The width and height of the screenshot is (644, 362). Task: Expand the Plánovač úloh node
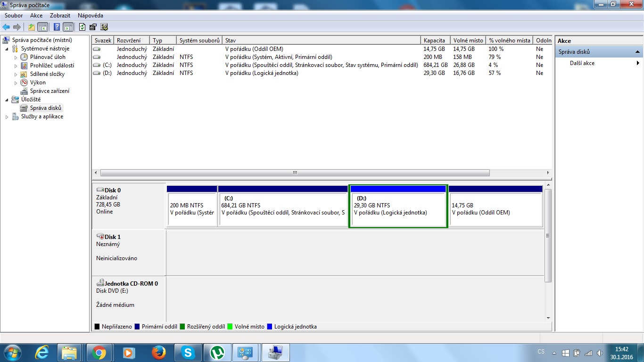point(16,57)
